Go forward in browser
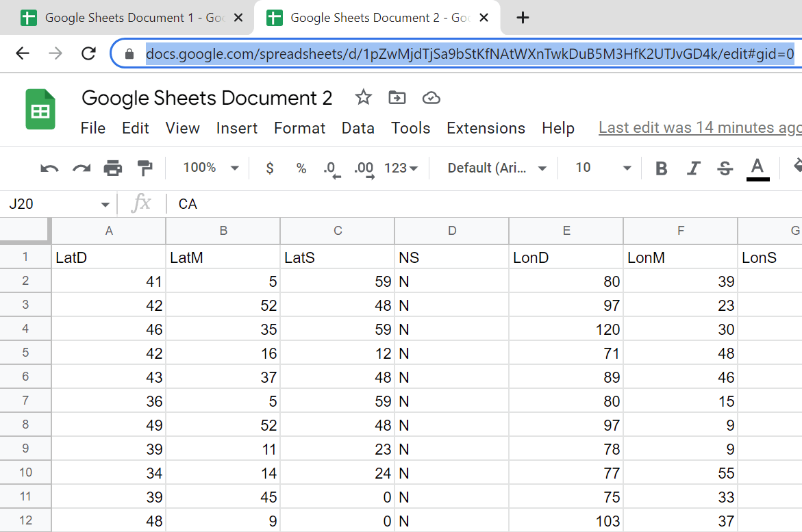This screenshot has width=802, height=532. tap(55, 53)
